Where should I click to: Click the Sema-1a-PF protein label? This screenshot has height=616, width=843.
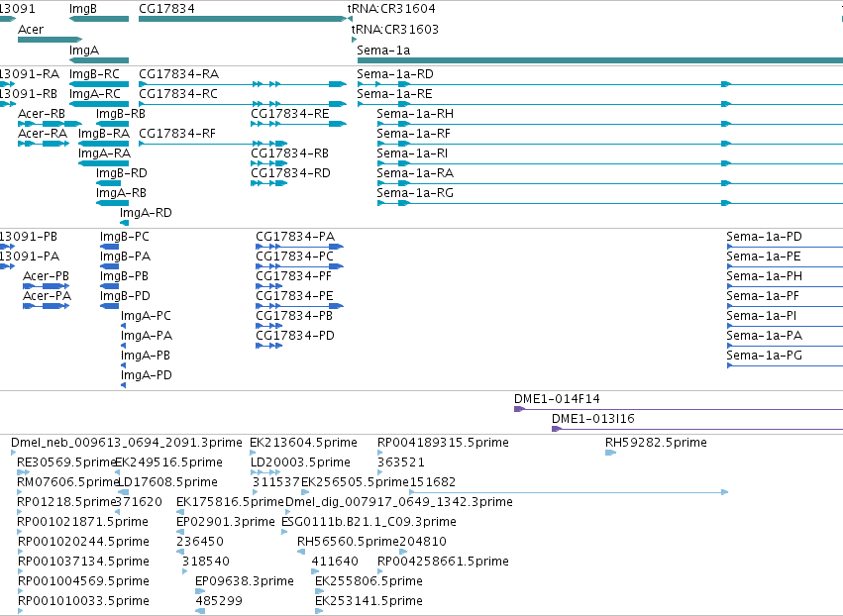click(x=763, y=296)
